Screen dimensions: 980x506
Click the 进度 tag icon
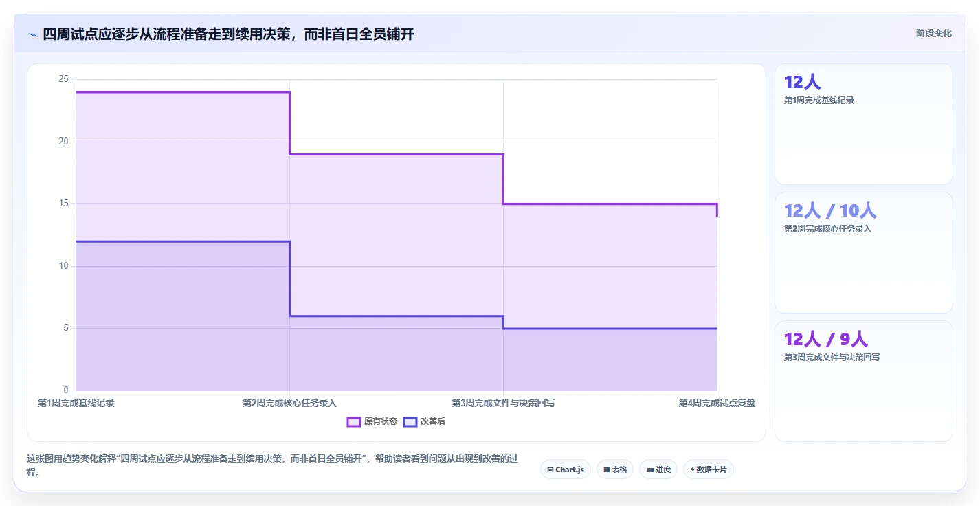[x=650, y=470]
